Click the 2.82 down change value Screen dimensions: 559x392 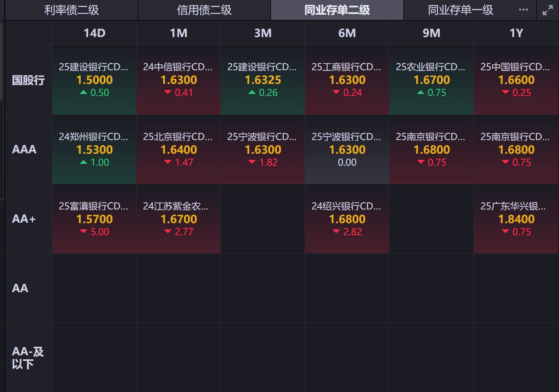point(353,232)
